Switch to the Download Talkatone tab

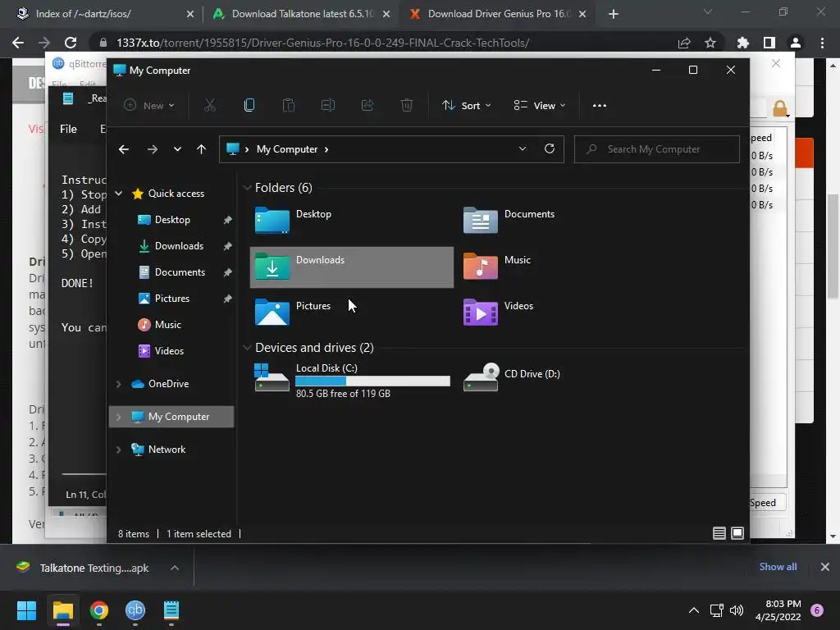click(x=301, y=14)
